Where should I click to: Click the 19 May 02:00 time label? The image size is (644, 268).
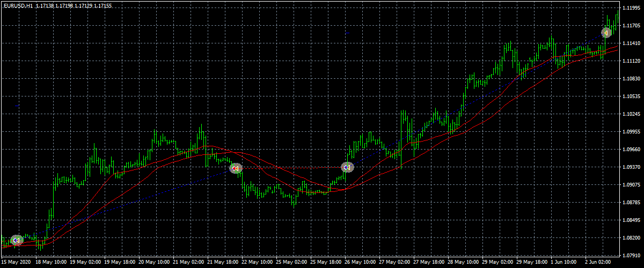[85, 263]
